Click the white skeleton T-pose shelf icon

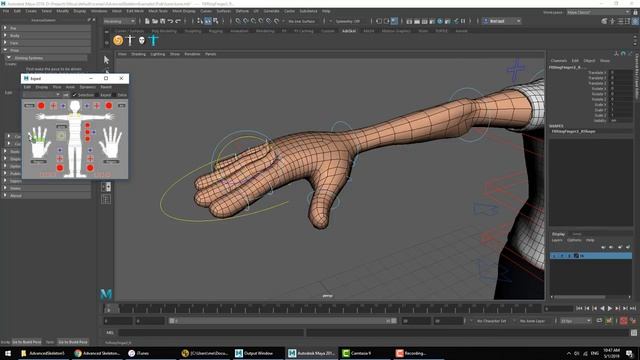(130, 40)
